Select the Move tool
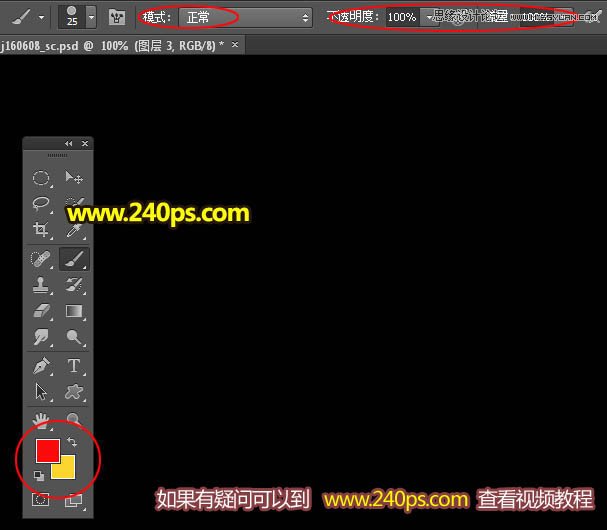Image resolution: width=607 pixels, height=530 pixels. click(x=74, y=178)
